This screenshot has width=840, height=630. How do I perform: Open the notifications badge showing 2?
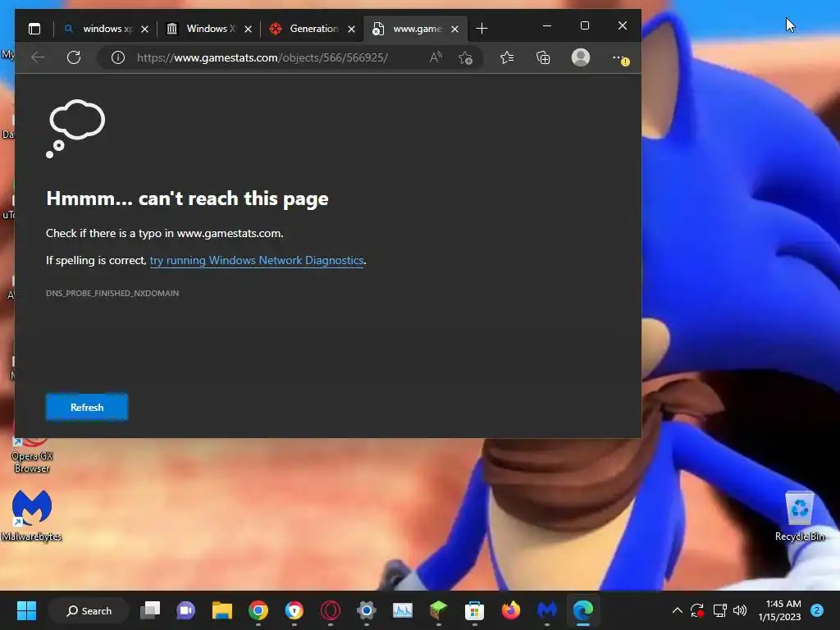[x=817, y=610]
